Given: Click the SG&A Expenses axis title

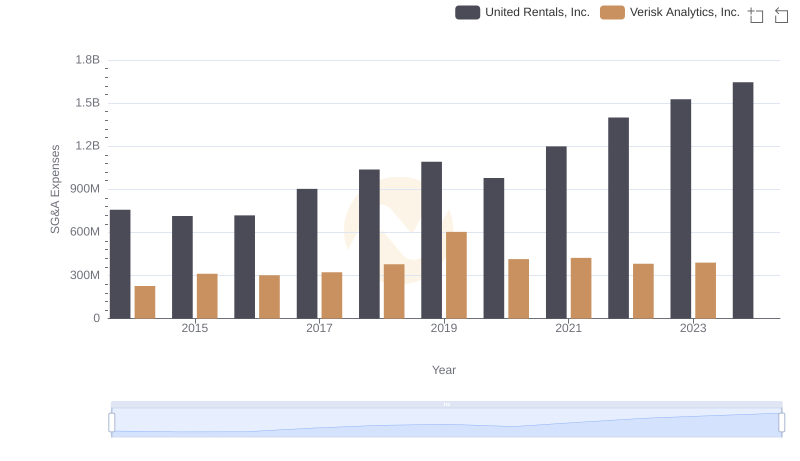Looking at the screenshot, I should 55,189.
